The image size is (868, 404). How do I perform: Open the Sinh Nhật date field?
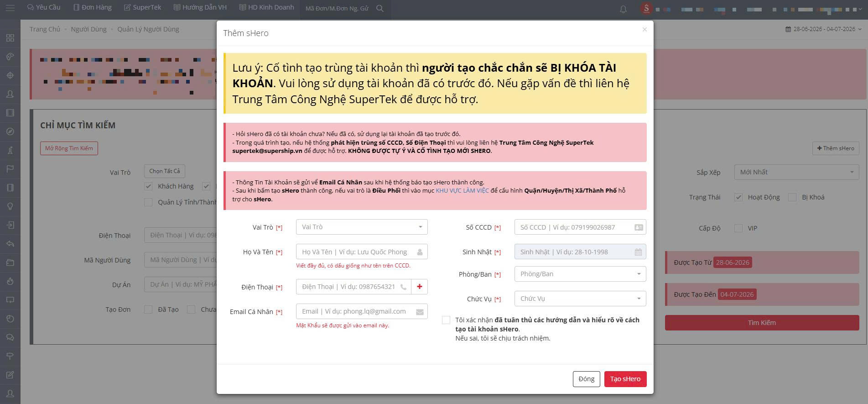pos(580,252)
